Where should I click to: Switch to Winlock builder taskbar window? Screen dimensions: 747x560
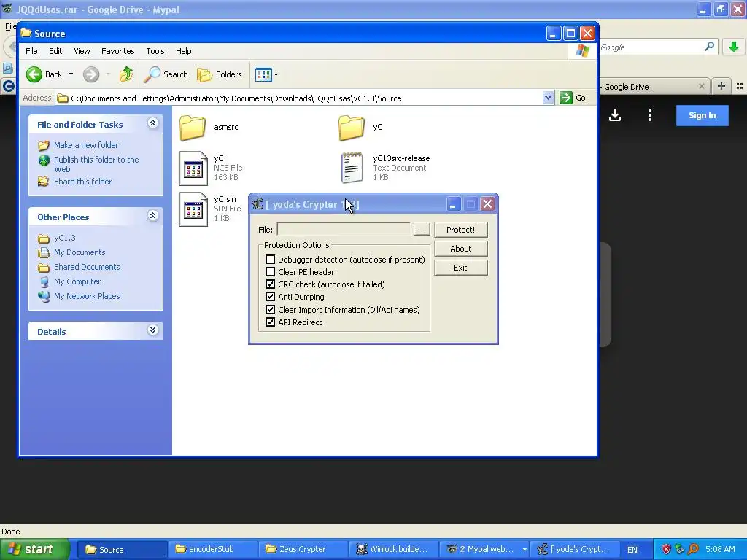(x=393, y=549)
